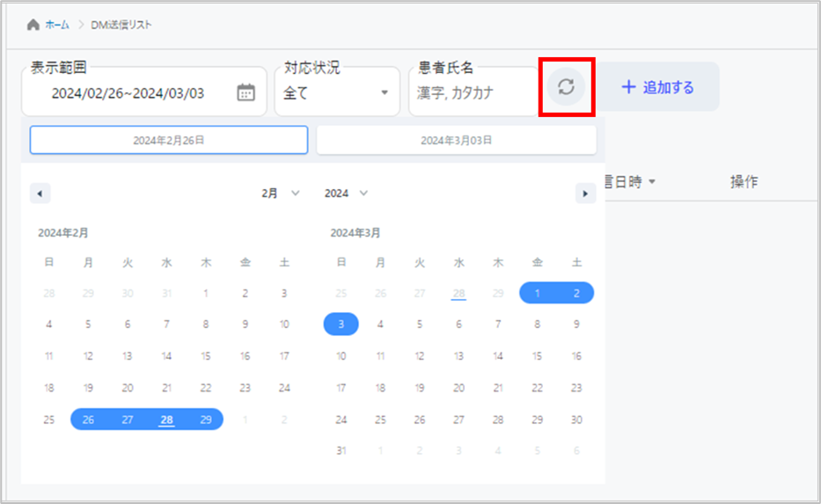
Task: Select the end date field 2024年3月03日
Action: coord(456,140)
